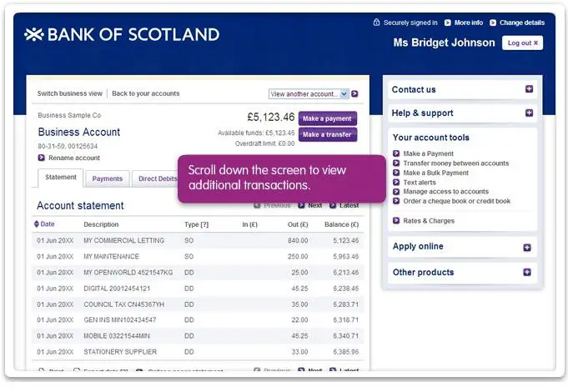Click the Date column sort arrows

point(36,224)
